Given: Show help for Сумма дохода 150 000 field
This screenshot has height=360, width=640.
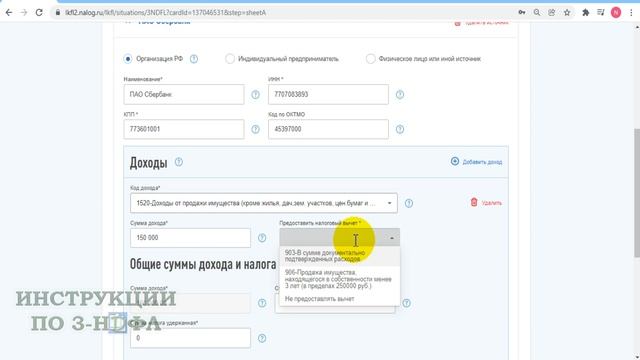Looking at the screenshot, I should click(x=262, y=238).
